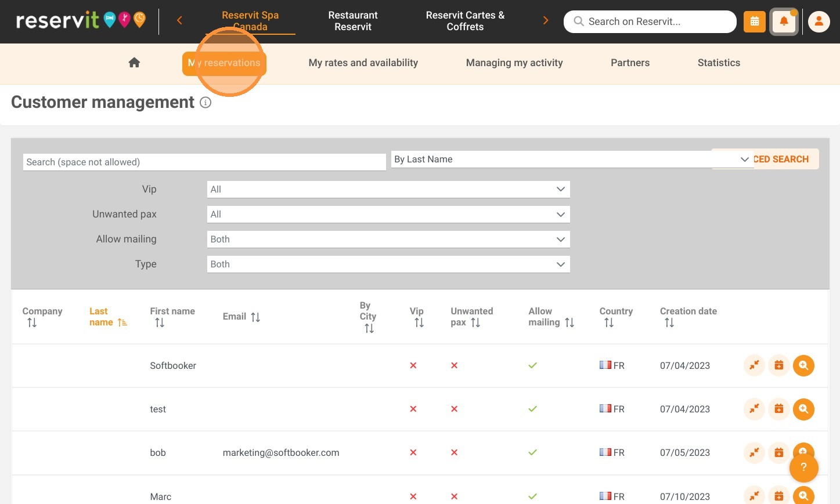The image size is (840, 504).
Task: Open the user account avatar
Action: point(819,21)
